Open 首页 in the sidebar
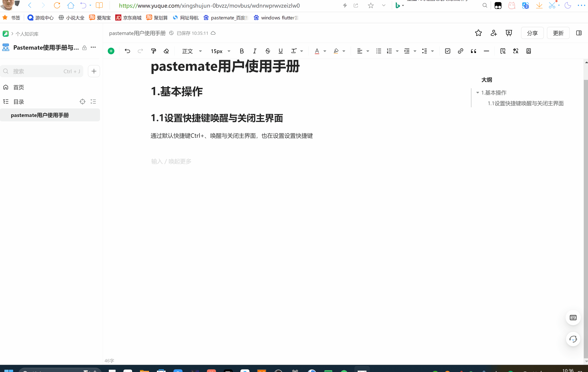 pos(18,87)
